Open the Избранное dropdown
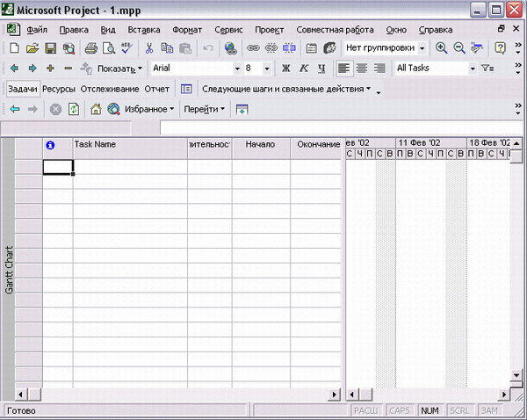Screen dimensions: 527x420 click(x=149, y=109)
